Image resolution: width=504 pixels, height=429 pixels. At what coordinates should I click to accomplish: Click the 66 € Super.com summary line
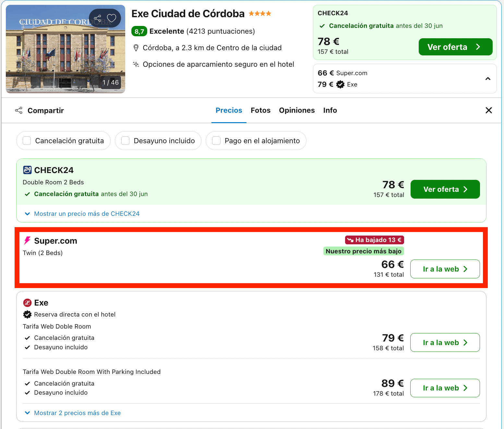coord(342,73)
